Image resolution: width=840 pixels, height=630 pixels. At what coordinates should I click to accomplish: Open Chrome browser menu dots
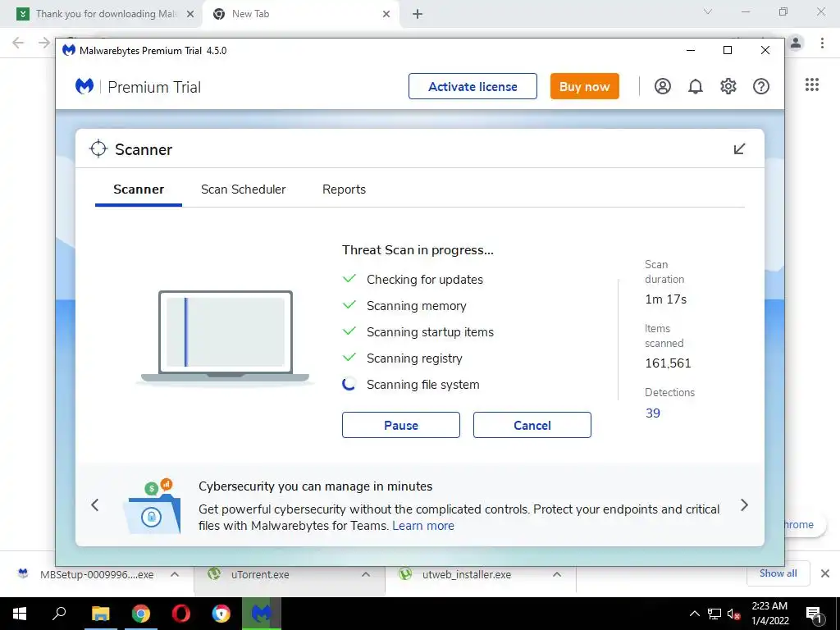coord(822,43)
